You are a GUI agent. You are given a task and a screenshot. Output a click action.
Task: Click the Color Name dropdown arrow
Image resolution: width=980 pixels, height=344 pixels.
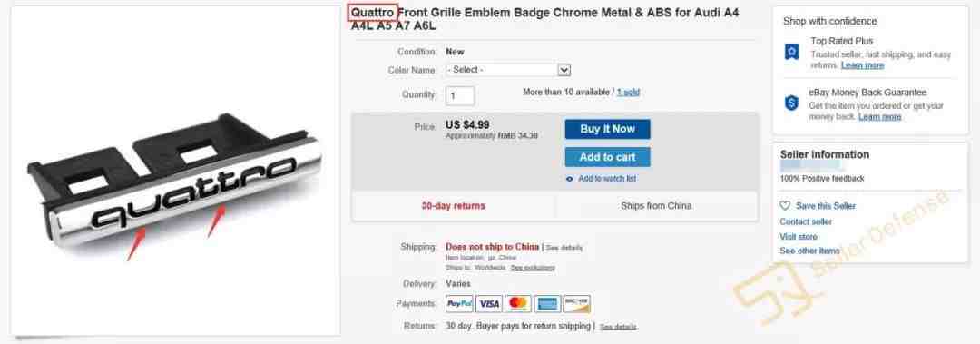(563, 70)
